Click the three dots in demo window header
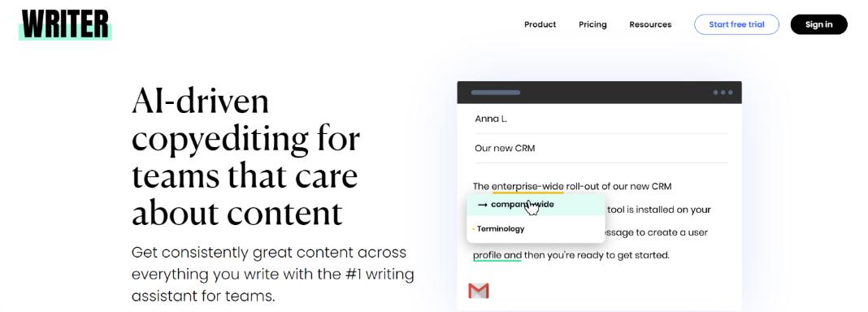This screenshot has width=868, height=312. click(x=723, y=93)
